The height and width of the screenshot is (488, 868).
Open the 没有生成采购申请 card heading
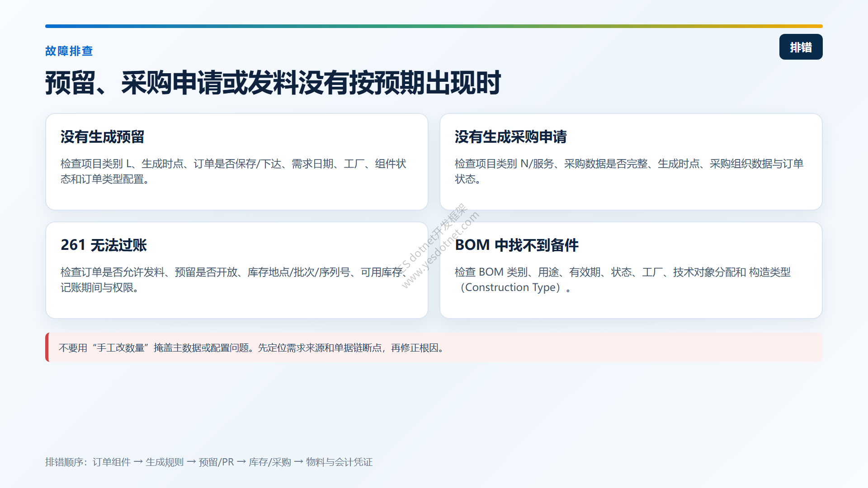pyautogui.click(x=511, y=136)
